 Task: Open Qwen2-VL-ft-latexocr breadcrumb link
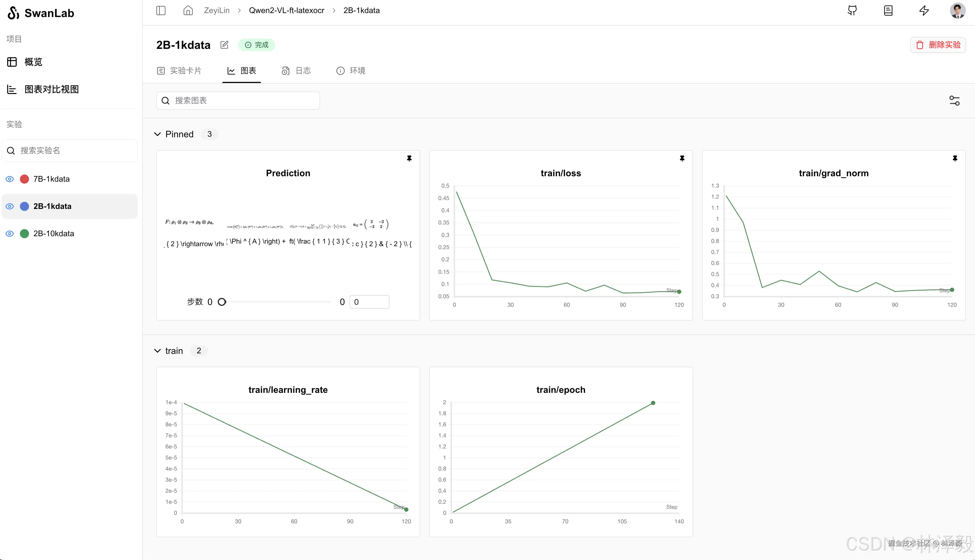click(x=286, y=11)
